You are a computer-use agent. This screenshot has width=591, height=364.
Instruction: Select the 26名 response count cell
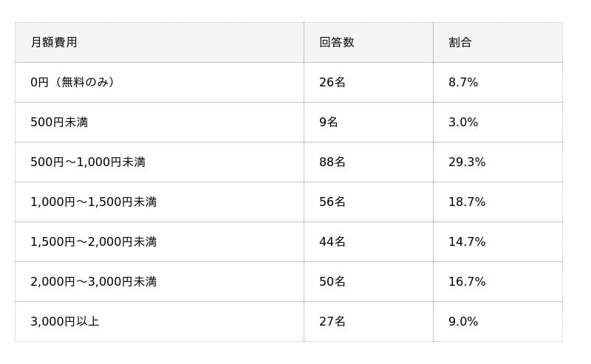(x=332, y=82)
